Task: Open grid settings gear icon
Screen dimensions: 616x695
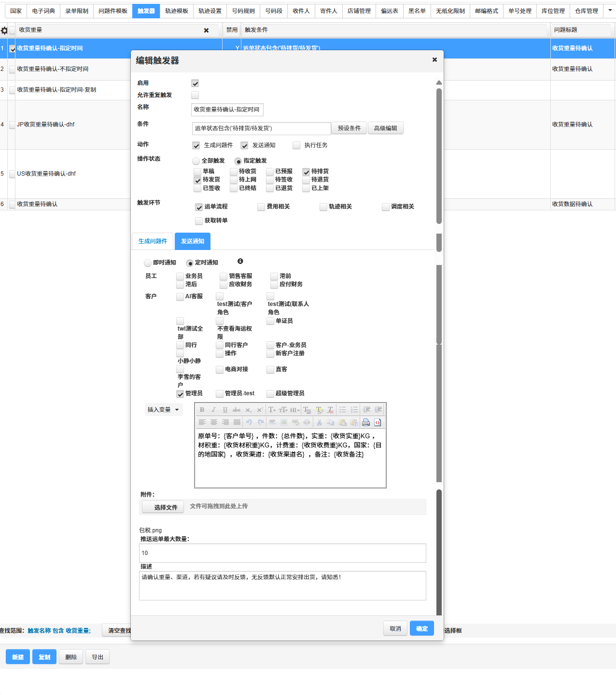Action: pyautogui.click(x=4, y=30)
